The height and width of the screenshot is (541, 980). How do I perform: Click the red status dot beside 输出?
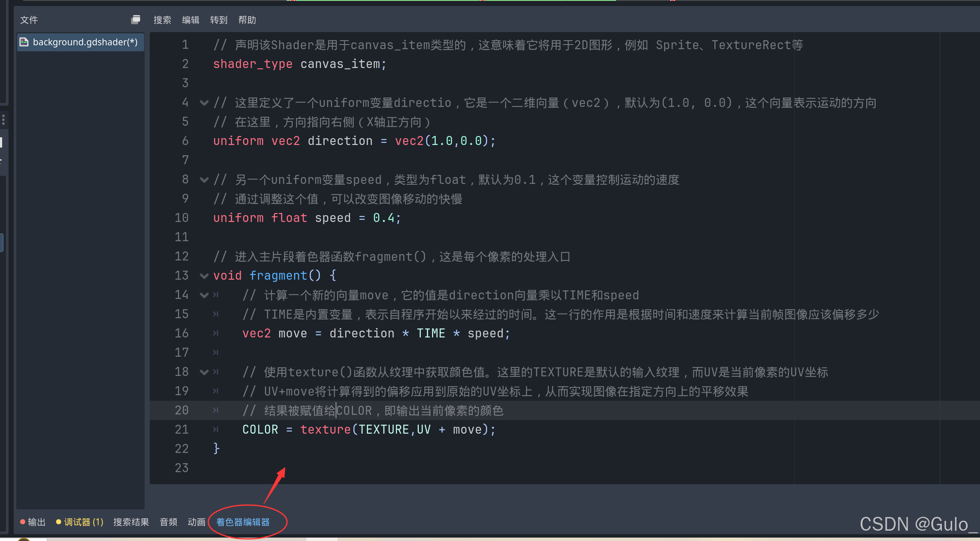tap(23, 522)
